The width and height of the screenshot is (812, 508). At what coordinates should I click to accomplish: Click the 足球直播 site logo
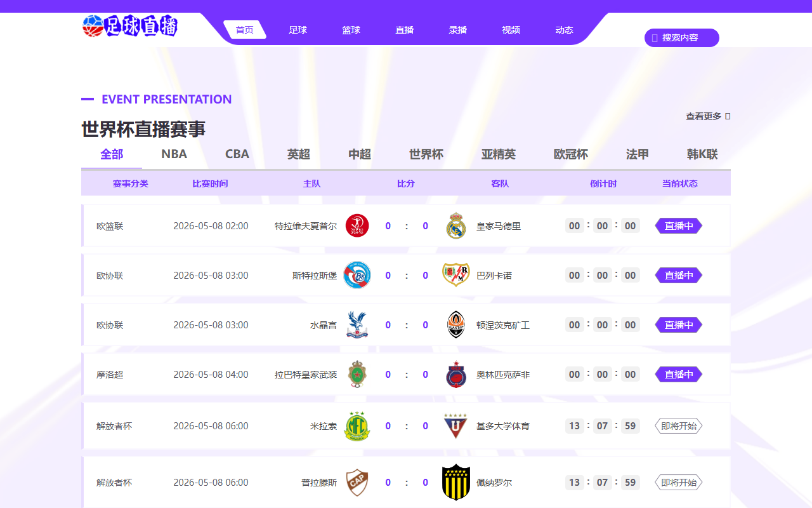coord(130,26)
